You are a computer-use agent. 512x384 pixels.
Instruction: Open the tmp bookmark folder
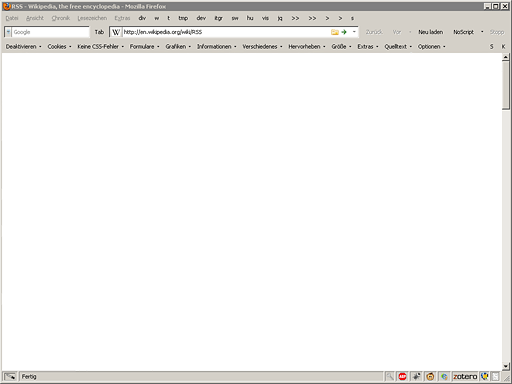click(x=183, y=18)
